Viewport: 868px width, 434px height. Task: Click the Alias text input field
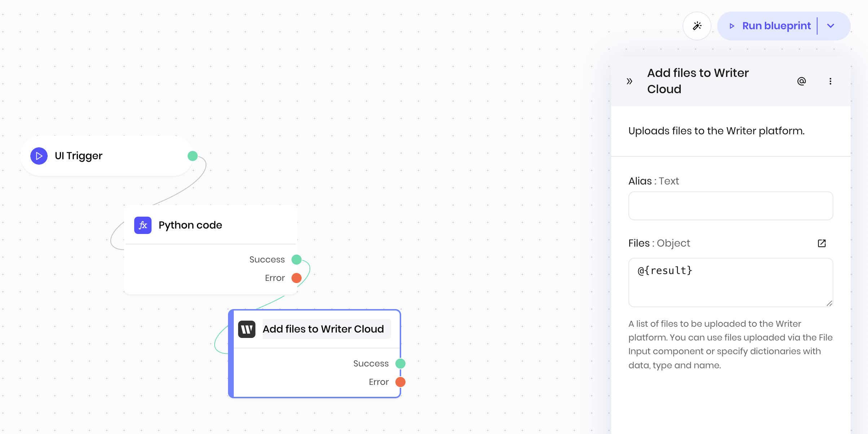coord(731,206)
